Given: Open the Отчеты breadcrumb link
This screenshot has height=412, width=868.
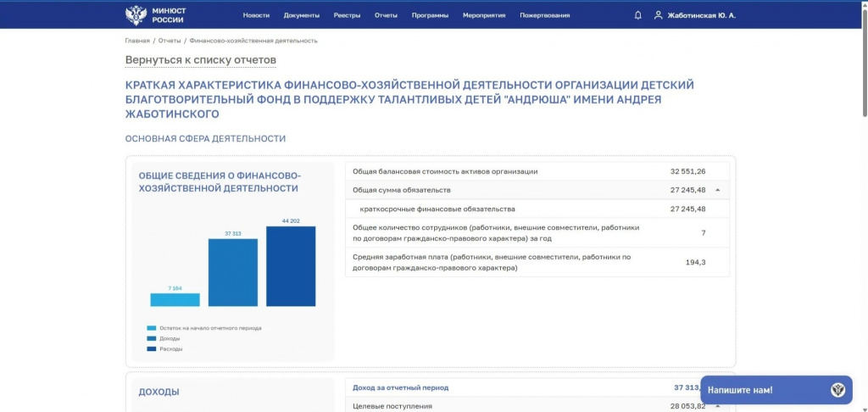Looking at the screenshot, I should 170,41.
